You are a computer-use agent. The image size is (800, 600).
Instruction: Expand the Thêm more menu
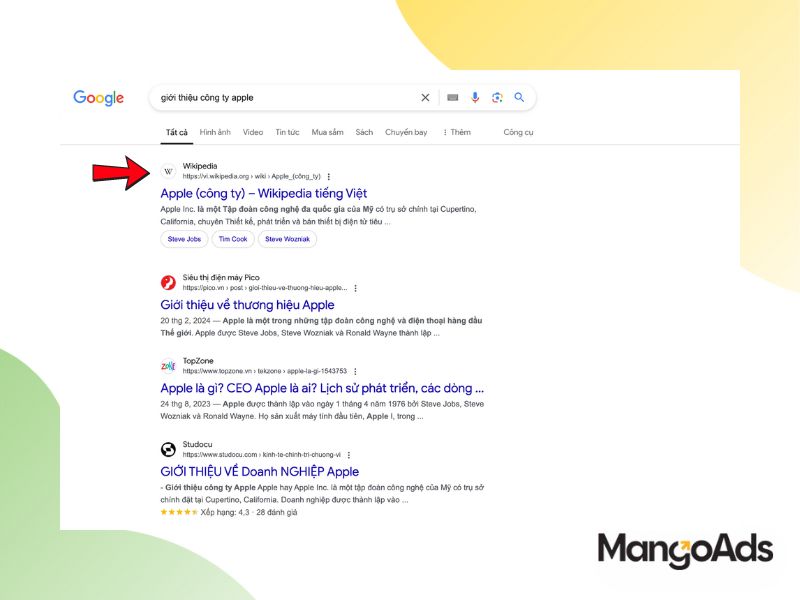(457, 132)
